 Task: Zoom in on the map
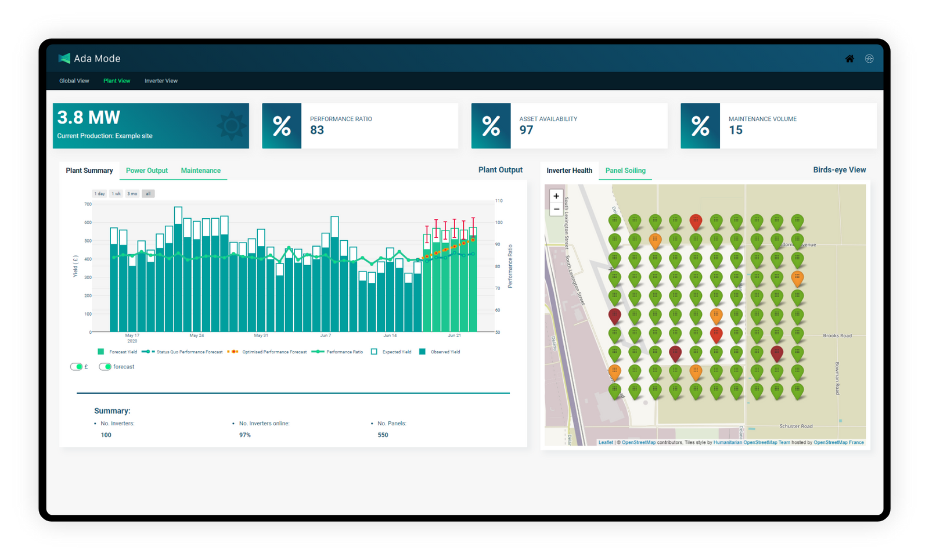pyautogui.click(x=556, y=196)
